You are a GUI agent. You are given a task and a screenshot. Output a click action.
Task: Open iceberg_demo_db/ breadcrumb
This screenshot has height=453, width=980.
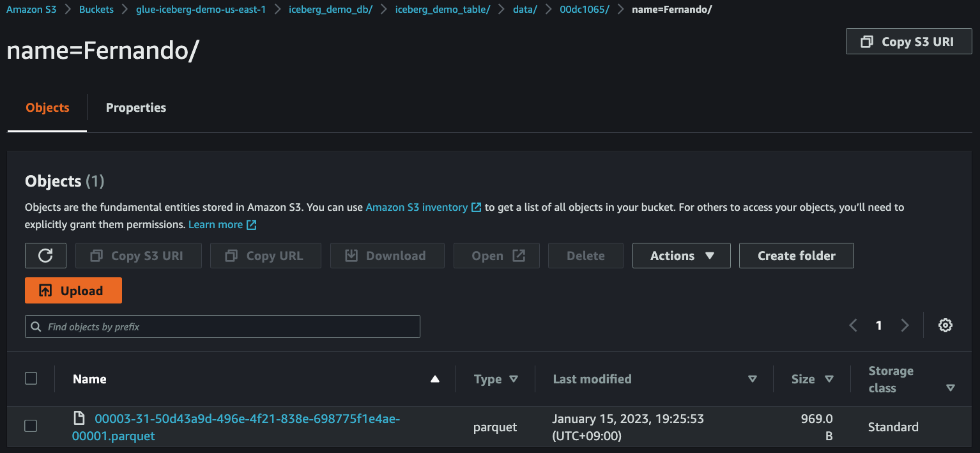pyautogui.click(x=330, y=10)
